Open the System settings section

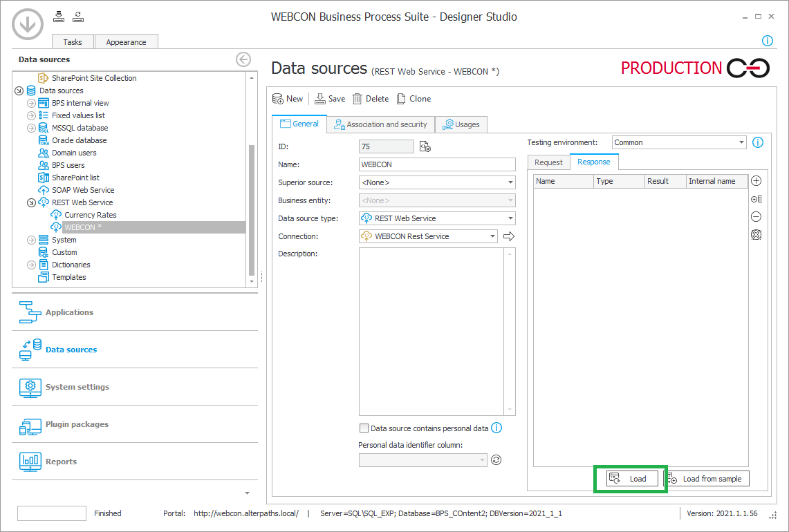coord(134,387)
